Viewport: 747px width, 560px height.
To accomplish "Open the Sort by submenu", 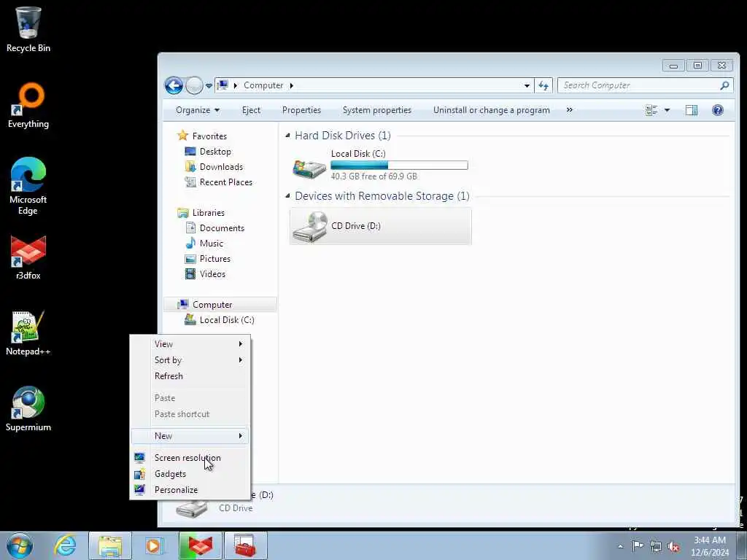I will click(190, 360).
